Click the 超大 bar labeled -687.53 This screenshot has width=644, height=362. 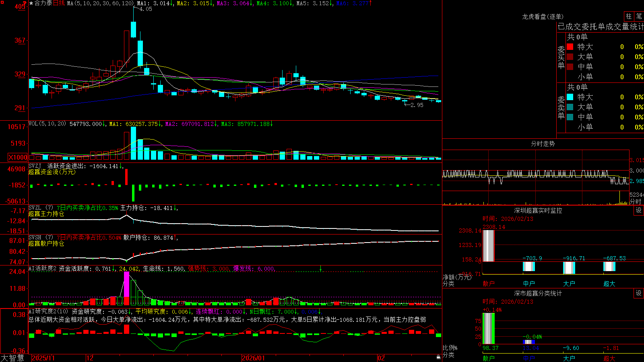tap(609, 266)
